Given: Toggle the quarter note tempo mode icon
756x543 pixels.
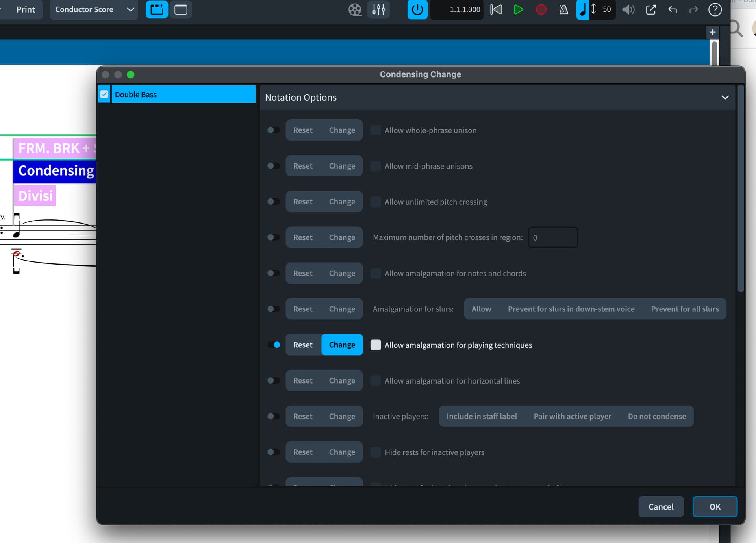Looking at the screenshot, I should tap(583, 9).
